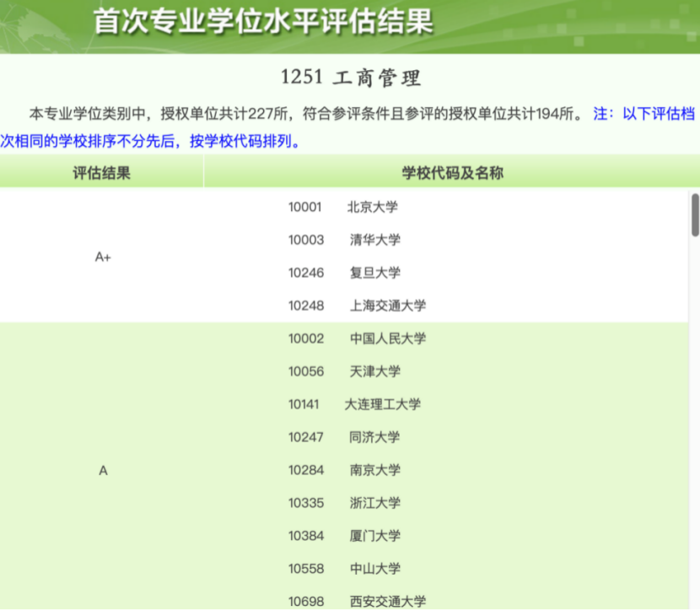Select the school name 厦门大学
This screenshot has height=611, width=700.
[x=375, y=536]
